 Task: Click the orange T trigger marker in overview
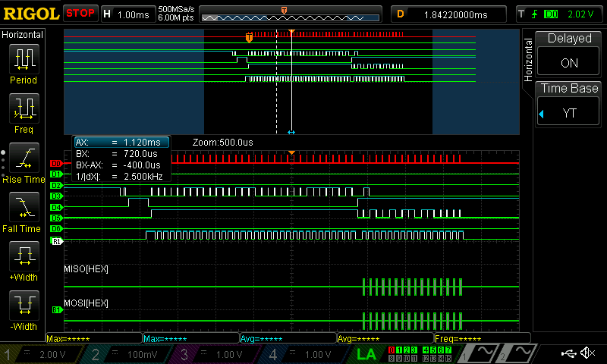[x=249, y=37]
